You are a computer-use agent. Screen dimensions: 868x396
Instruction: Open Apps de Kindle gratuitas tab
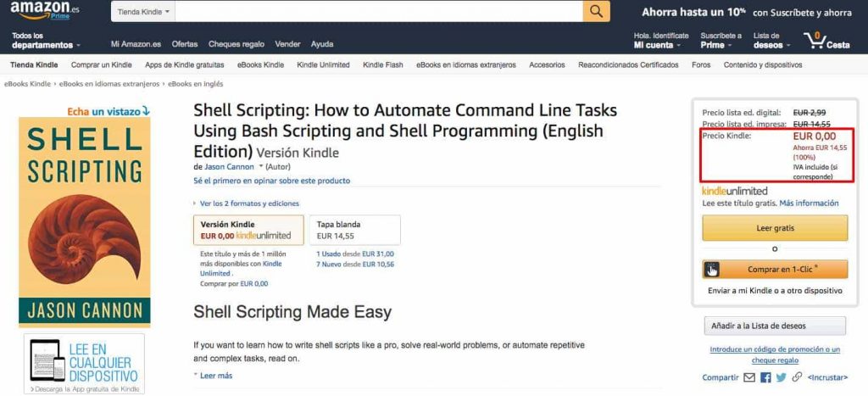coord(184,64)
